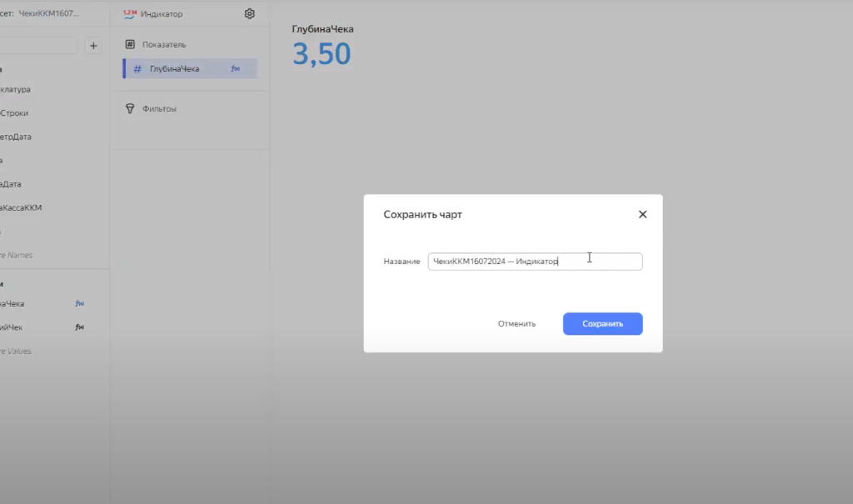Click the Сохранить button in dialog

tap(602, 324)
